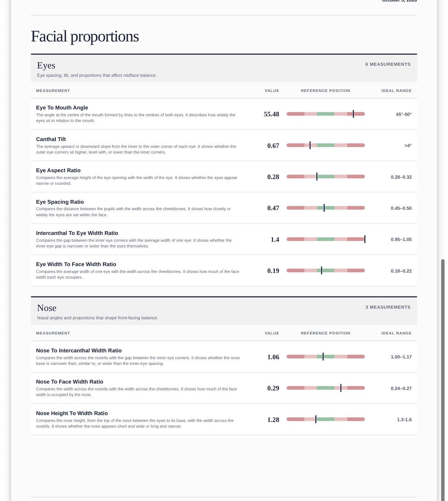
Task: Click the Nose Height To Width reference bar
Action: click(326, 419)
